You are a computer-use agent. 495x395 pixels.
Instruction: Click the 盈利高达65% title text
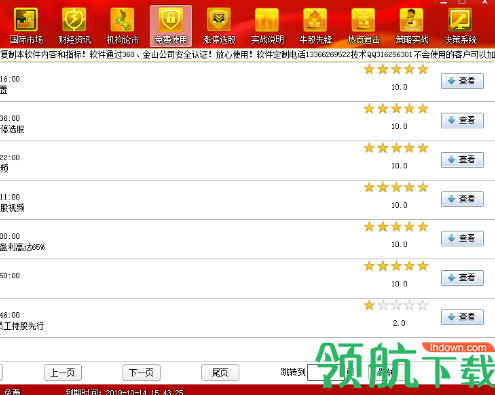22,247
